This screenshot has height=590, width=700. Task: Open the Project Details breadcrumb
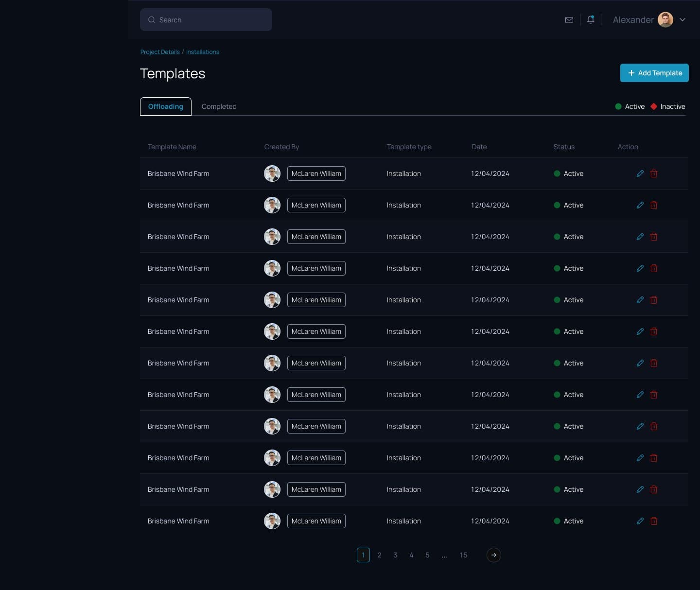point(160,52)
